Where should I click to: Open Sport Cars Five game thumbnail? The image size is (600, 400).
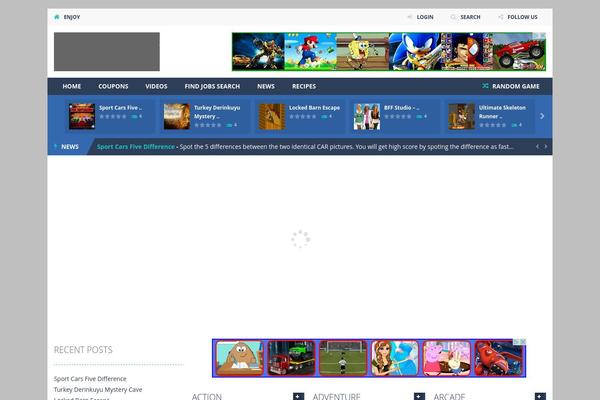click(82, 116)
